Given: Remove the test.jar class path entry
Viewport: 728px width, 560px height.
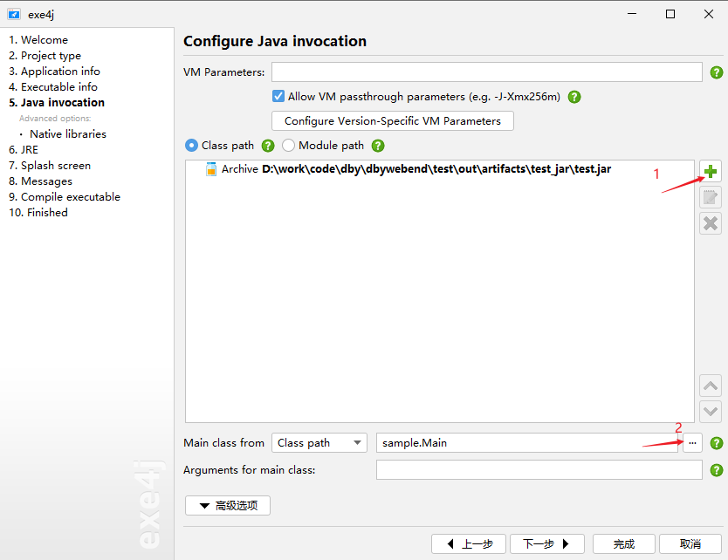Looking at the screenshot, I should click(710, 223).
